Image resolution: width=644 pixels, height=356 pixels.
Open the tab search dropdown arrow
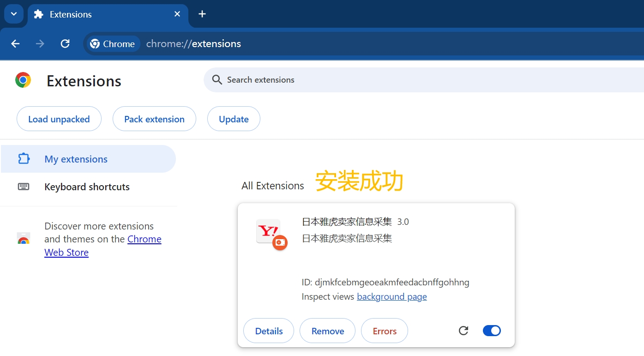(14, 14)
